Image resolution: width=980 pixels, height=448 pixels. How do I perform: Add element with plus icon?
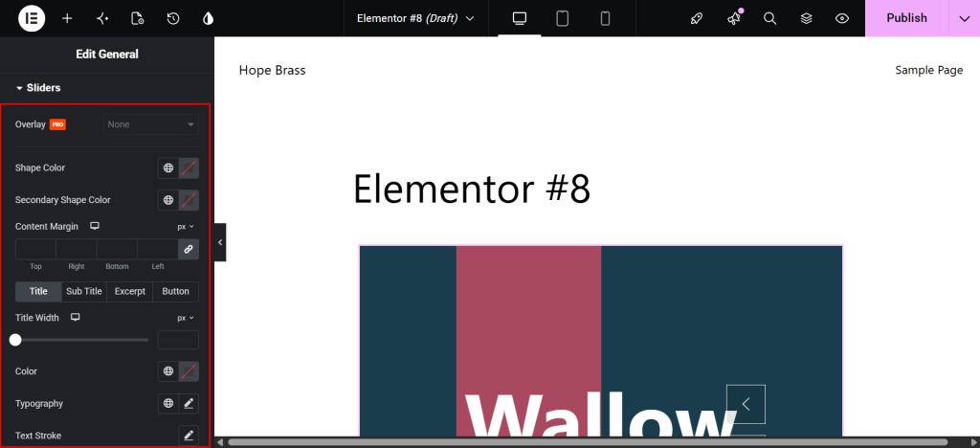click(67, 19)
